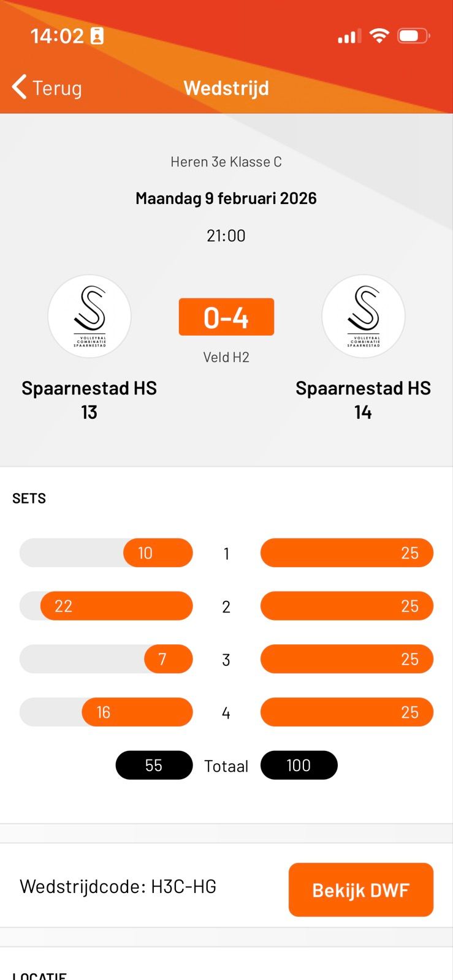Tap the 0-4 match score badge
The width and height of the screenshot is (453, 980).
[x=226, y=317]
